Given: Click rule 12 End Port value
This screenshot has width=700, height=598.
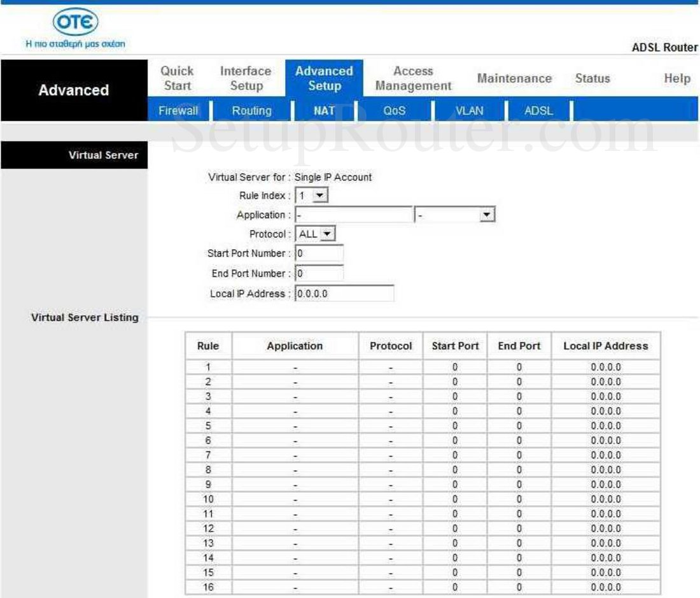Looking at the screenshot, I should [x=519, y=529].
